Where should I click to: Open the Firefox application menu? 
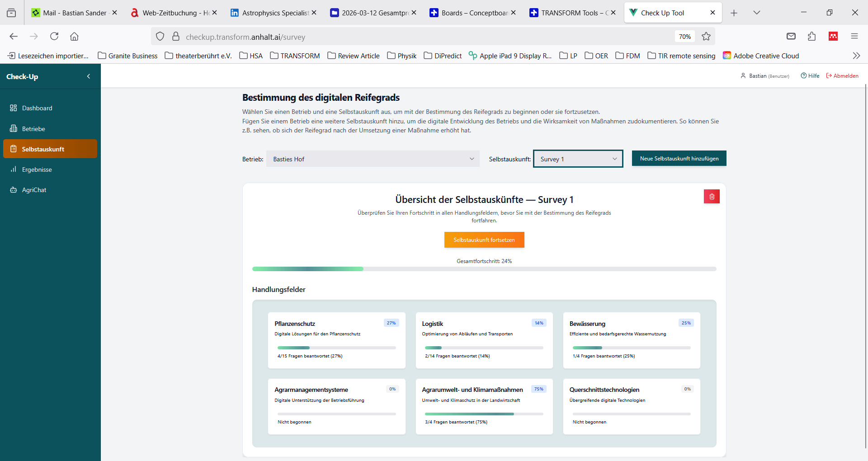854,37
